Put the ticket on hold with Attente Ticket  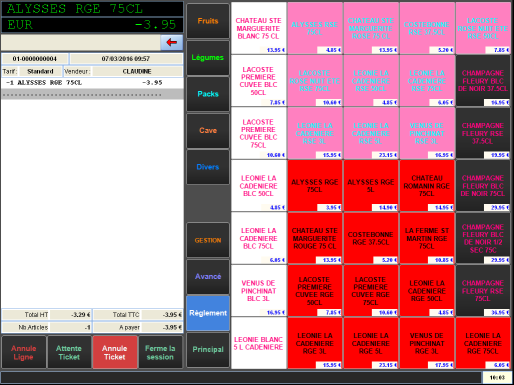coord(69,352)
